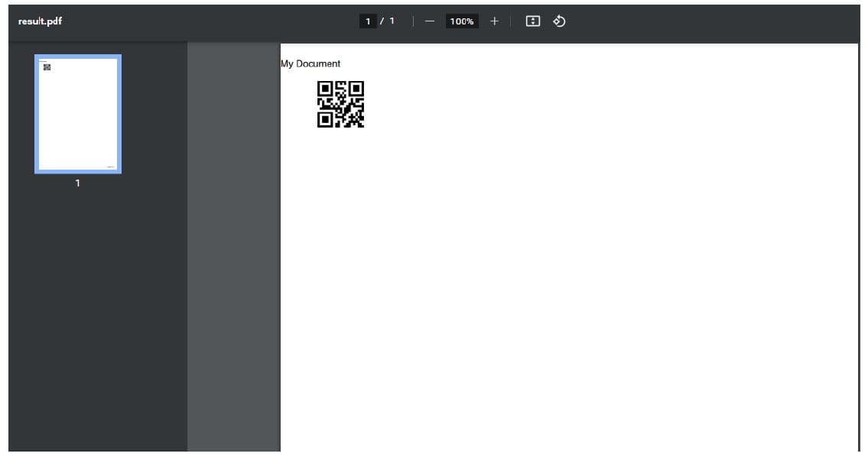Screen dimensions: 868x460
Task: Click the "1" label under the thumbnail
Action: (x=77, y=183)
